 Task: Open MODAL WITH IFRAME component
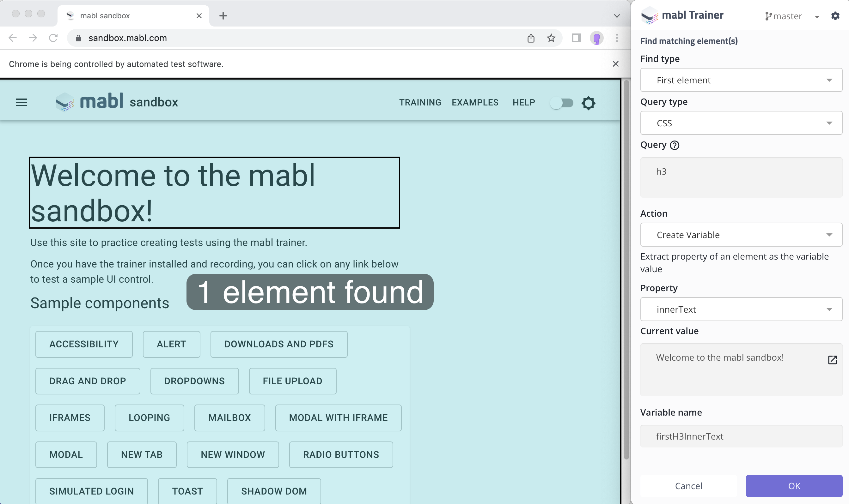click(338, 418)
